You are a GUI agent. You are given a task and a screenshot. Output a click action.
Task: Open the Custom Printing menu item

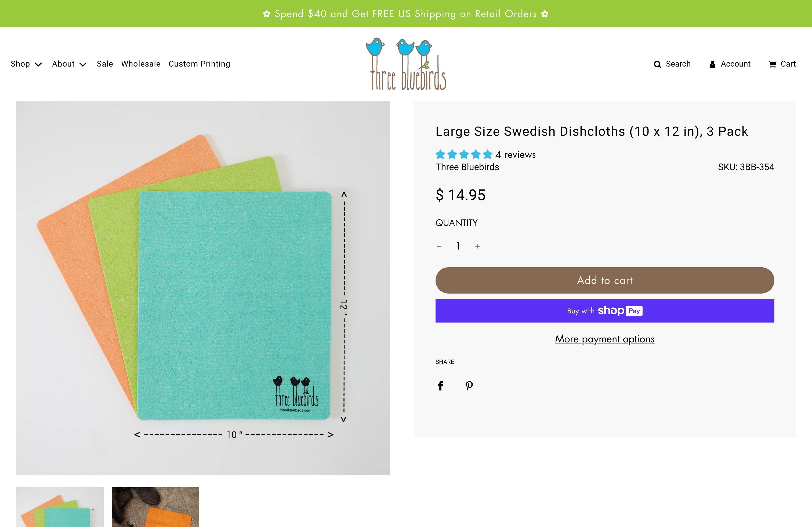click(199, 64)
